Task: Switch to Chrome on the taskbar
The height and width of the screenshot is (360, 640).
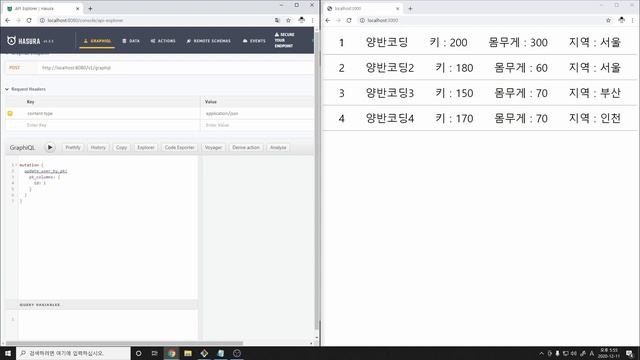Action: (x=171, y=353)
